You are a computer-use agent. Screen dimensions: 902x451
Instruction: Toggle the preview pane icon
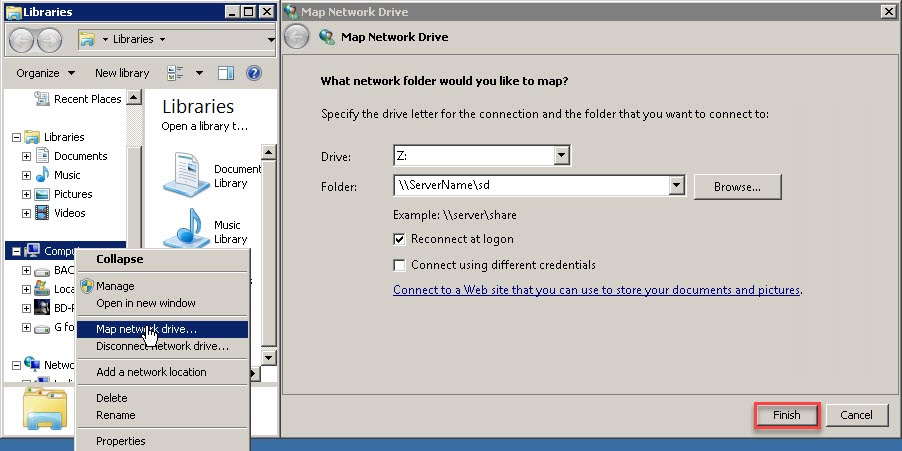point(226,73)
